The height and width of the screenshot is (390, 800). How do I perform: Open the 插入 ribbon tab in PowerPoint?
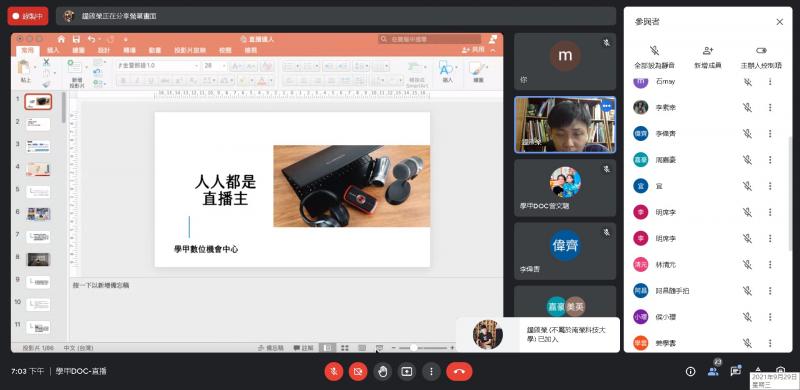point(53,51)
